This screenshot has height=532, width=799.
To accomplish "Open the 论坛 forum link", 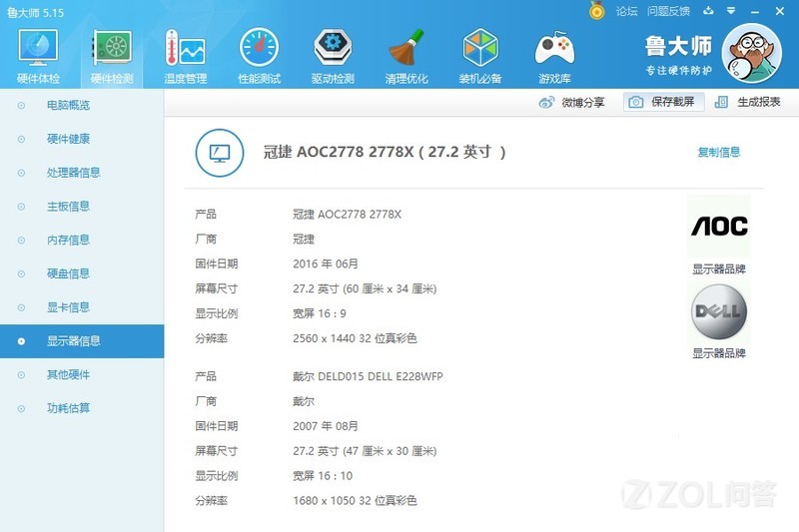I will [627, 11].
